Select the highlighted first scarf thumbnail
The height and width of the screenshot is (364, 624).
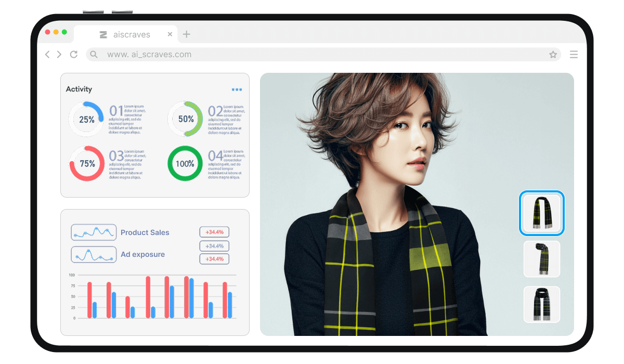pos(541,213)
